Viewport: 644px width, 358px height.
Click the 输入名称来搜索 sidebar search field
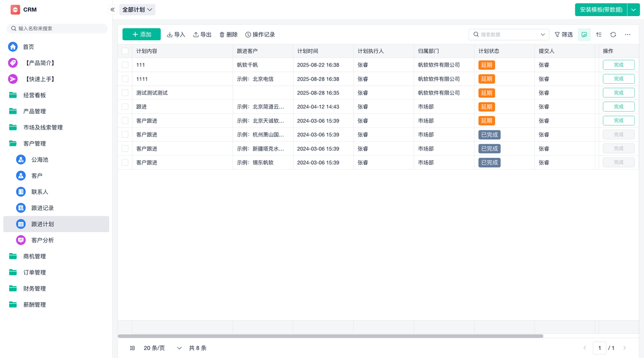(56, 28)
